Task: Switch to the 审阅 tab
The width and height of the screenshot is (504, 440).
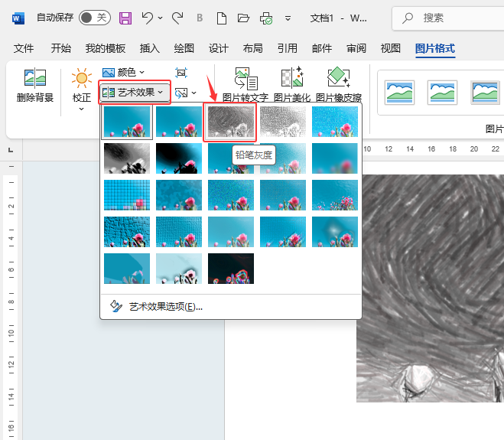Action: pos(356,48)
